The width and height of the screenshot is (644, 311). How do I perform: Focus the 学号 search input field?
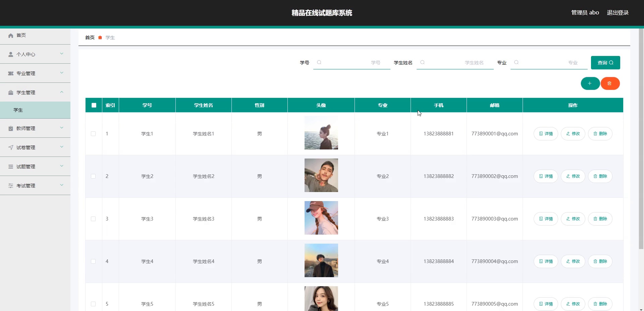352,63
